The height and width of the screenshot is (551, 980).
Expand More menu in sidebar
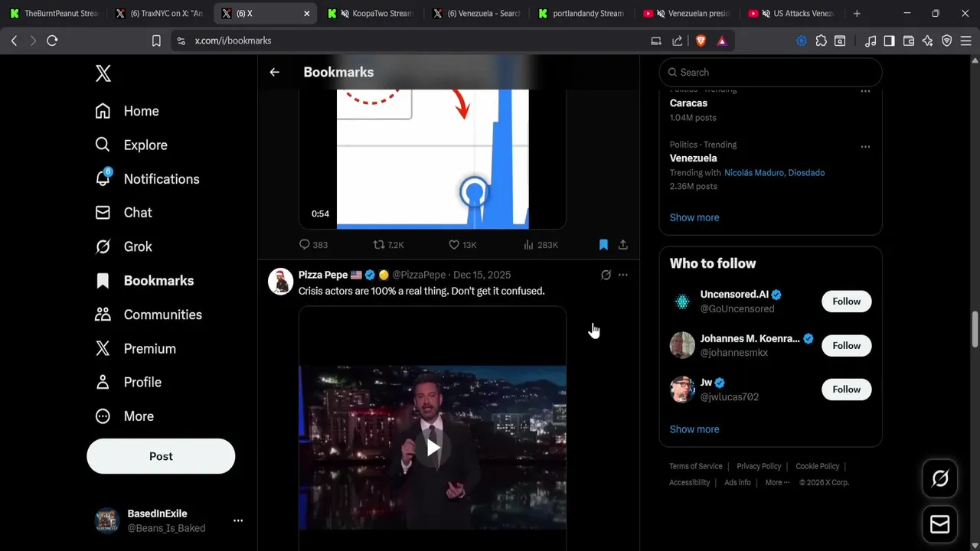(124, 416)
